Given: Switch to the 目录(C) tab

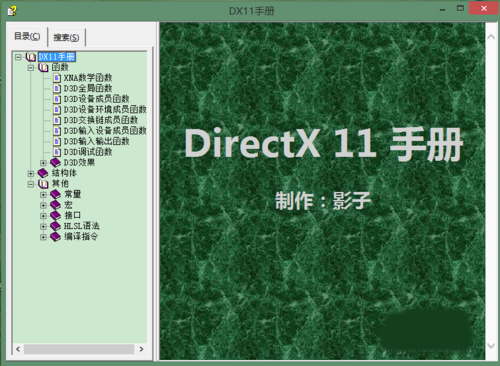Looking at the screenshot, I should [27, 36].
